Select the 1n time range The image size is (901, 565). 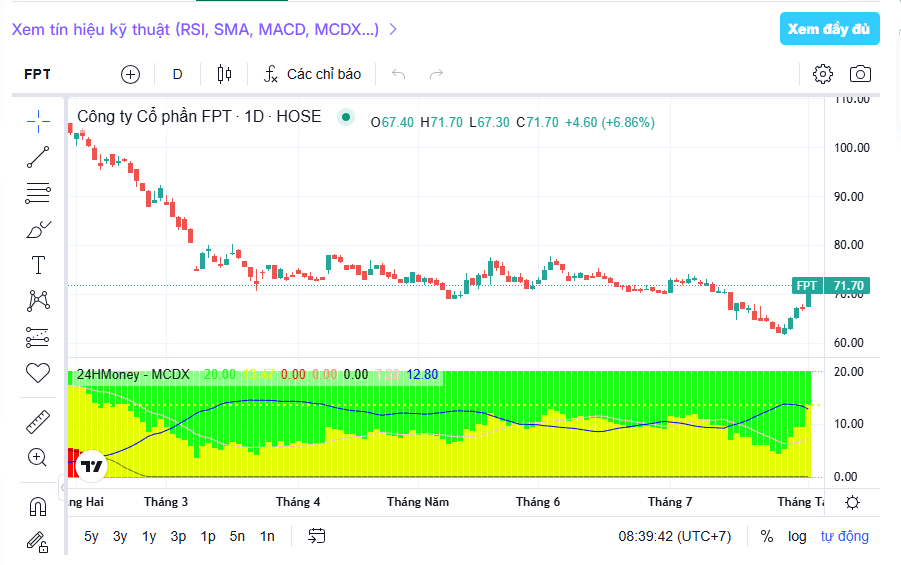pos(267,536)
